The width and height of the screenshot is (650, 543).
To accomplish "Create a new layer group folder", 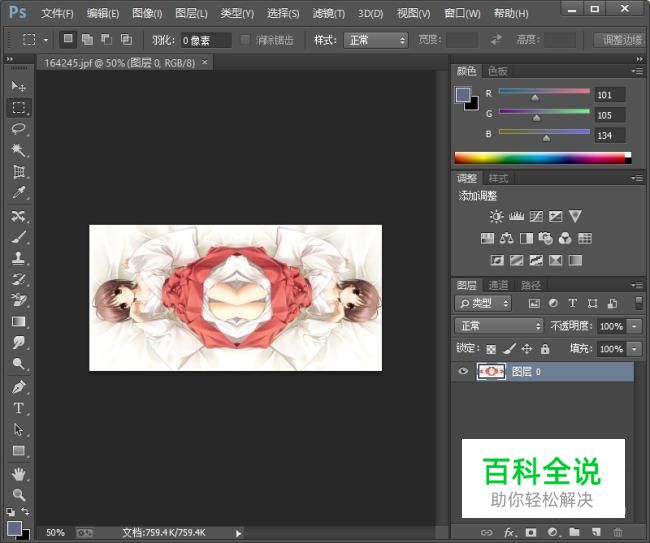I will [574, 532].
